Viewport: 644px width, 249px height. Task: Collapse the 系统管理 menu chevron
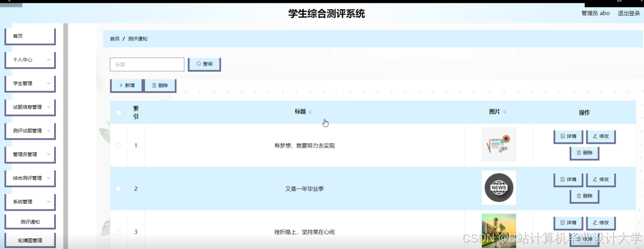[x=48, y=202]
